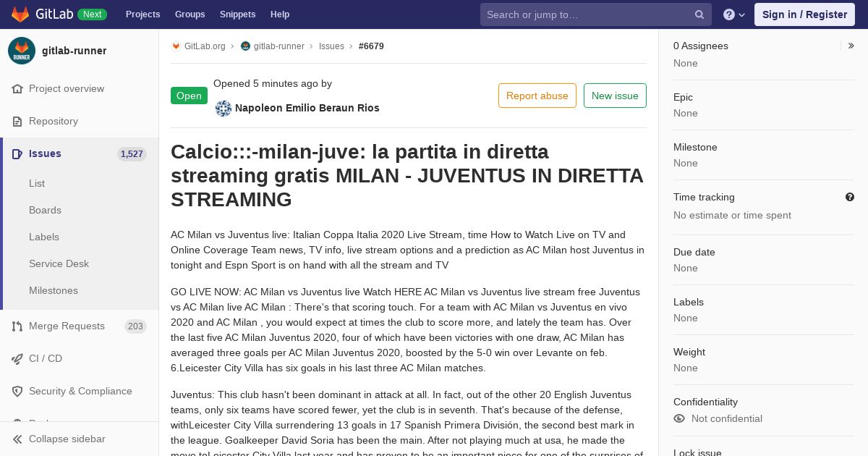Open the Help question mark dropdown
This screenshot has height=456, width=868.
coord(734,14)
